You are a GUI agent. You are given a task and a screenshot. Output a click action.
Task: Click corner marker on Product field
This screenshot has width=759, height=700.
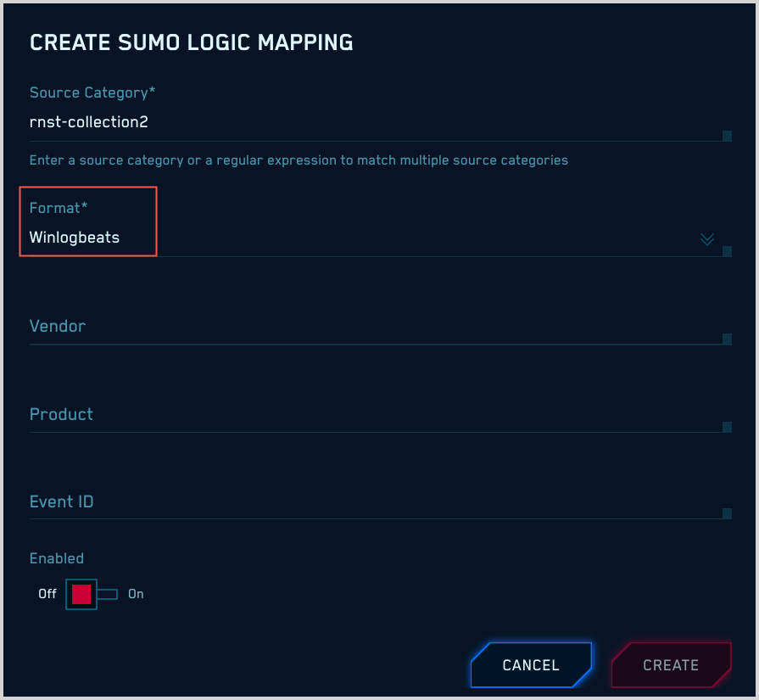pos(727,427)
